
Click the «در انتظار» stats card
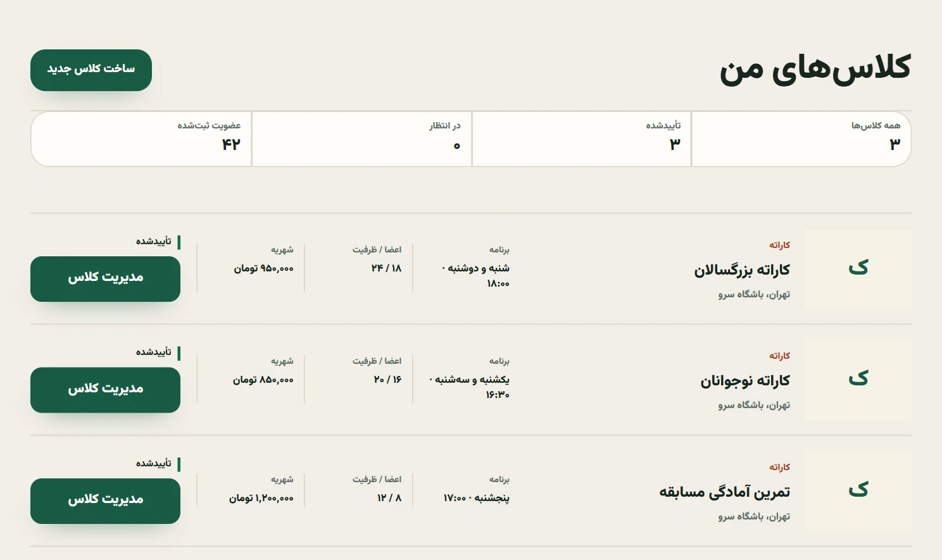pos(361,139)
